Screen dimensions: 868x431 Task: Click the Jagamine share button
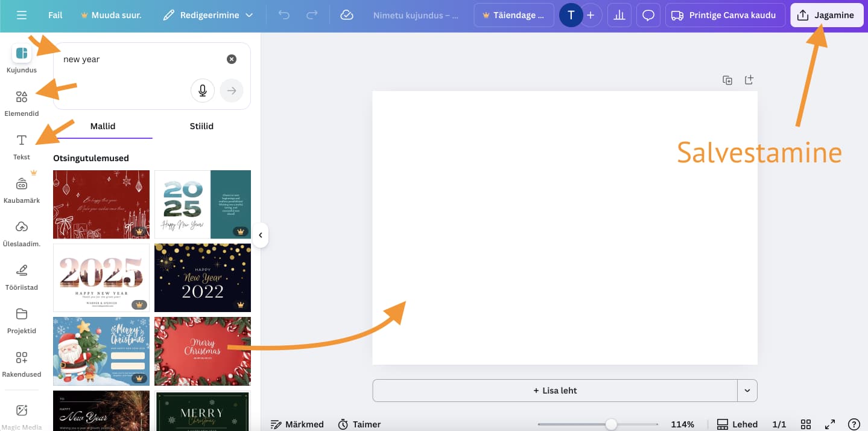pos(826,15)
